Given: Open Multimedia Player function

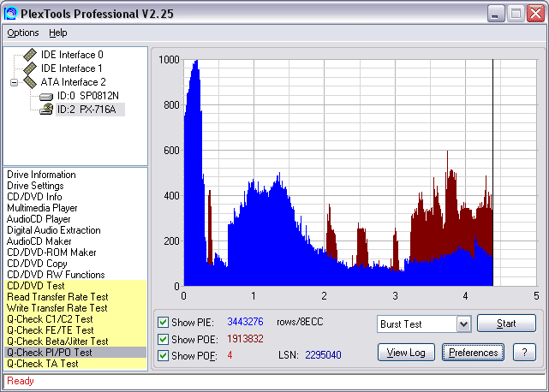Looking at the screenshot, I should pos(42,208).
